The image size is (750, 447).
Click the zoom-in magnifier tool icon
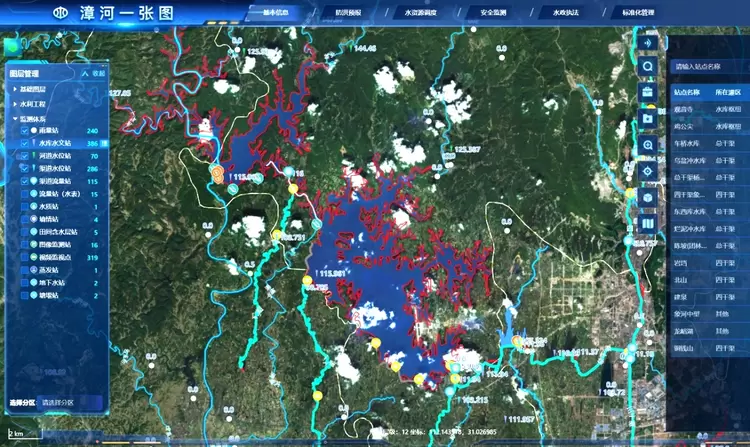click(x=648, y=145)
